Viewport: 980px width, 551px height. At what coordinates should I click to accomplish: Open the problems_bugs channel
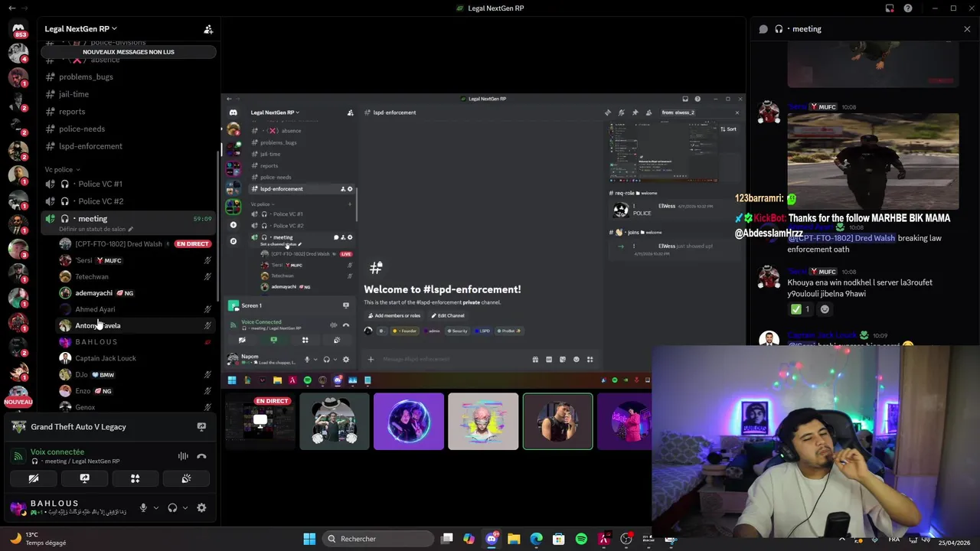pyautogui.click(x=129, y=77)
